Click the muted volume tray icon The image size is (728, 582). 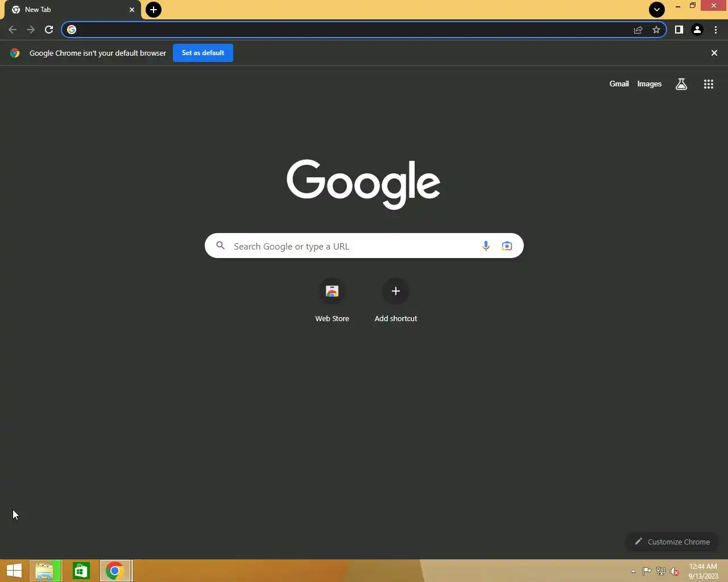(x=675, y=571)
